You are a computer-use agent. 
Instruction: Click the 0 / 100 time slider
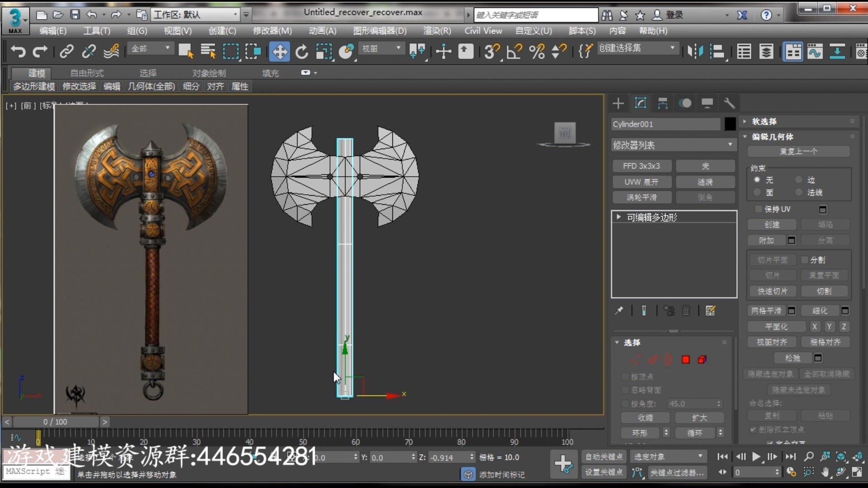[56, 422]
